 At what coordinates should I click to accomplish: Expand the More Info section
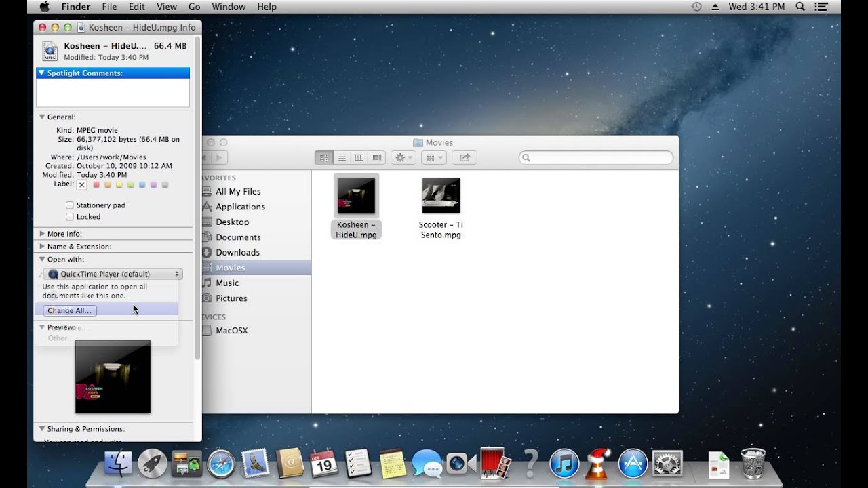point(41,234)
